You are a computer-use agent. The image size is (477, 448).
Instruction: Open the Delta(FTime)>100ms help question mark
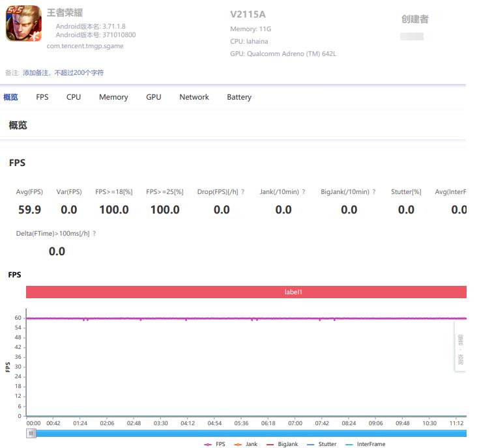(x=94, y=233)
